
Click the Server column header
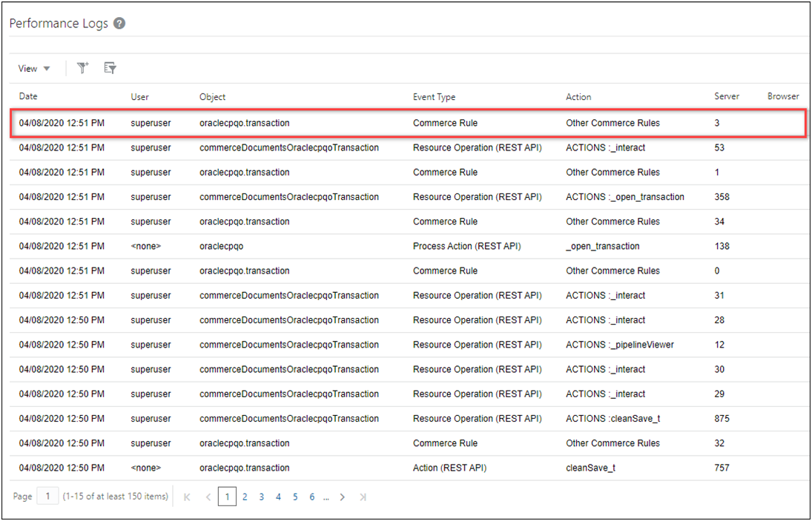point(726,96)
